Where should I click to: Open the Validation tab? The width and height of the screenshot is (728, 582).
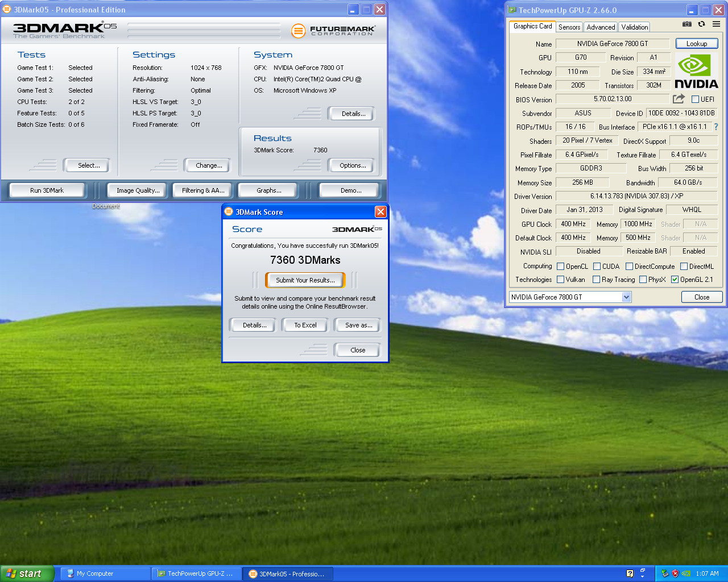click(x=634, y=27)
